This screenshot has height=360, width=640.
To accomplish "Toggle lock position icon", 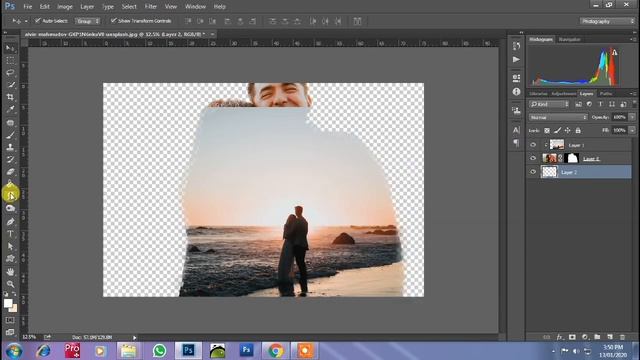I will [x=567, y=131].
